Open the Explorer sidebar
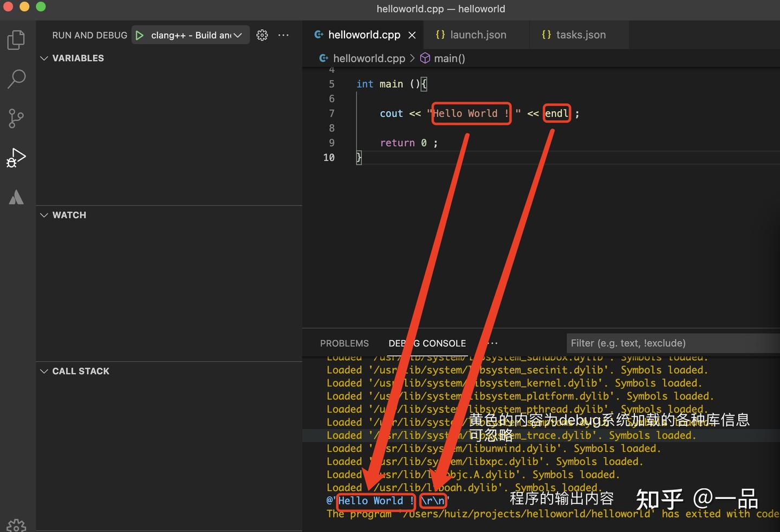This screenshot has height=532, width=780. click(16, 39)
